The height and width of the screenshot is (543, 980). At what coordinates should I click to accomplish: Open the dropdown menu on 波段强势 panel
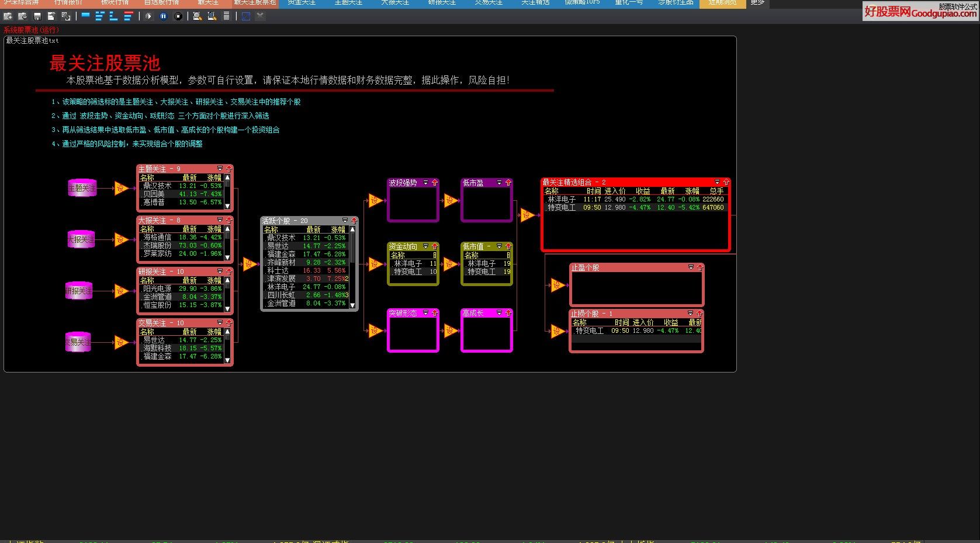coord(425,183)
